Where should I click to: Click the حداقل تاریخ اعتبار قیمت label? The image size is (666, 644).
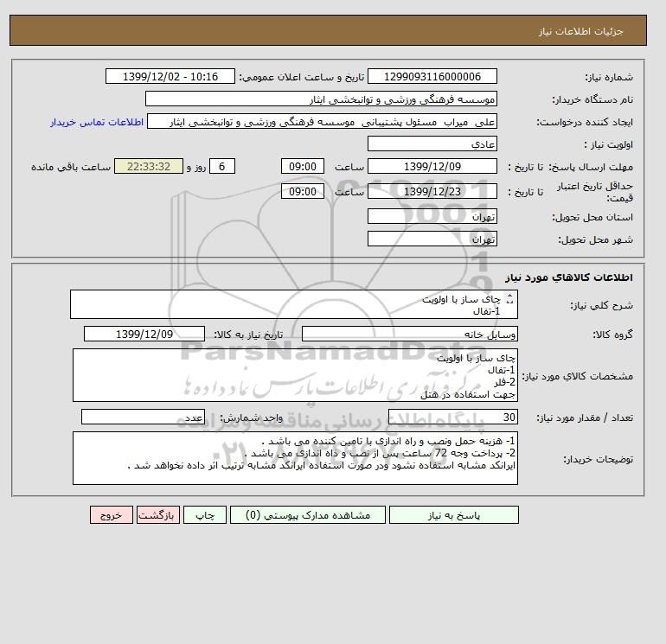(595, 192)
